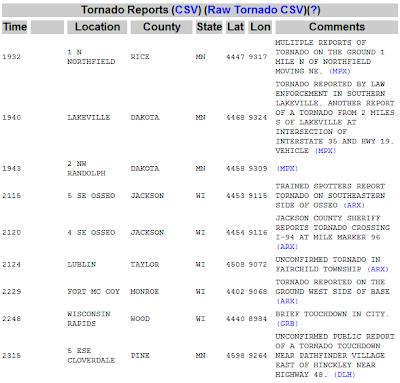Click longitude 9324 in Lakeville row
The image size is (400, 383).
258,118
